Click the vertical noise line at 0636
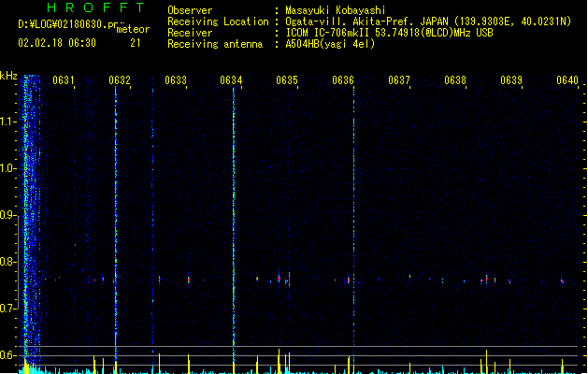 click(x=353, y=225)
